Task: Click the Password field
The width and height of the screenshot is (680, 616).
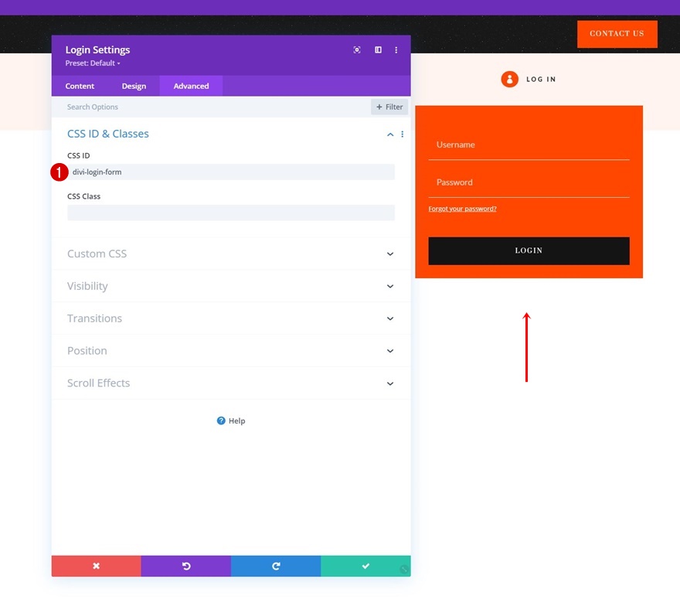Action: tap(529, 182)
